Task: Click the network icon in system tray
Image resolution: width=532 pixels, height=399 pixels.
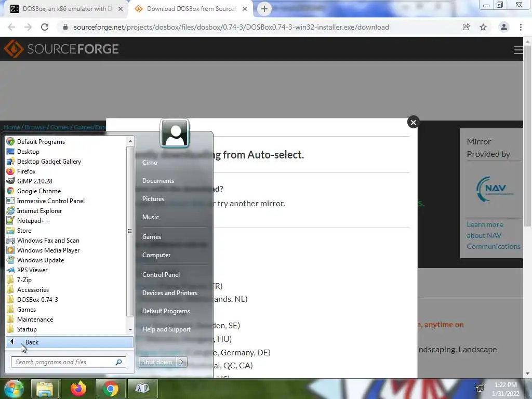Action: click(480, 389)
